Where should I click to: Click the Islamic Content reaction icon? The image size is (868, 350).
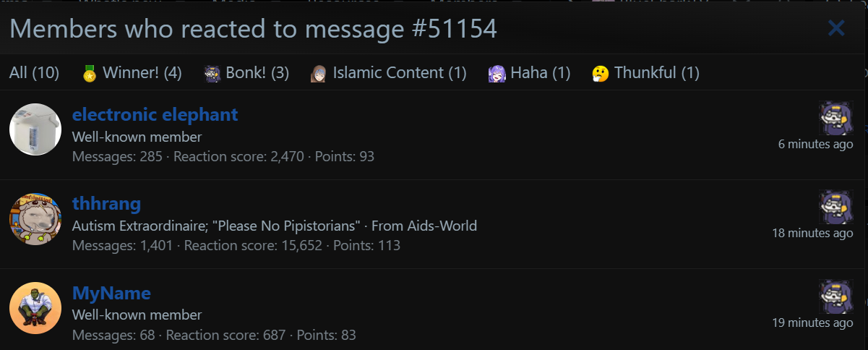coord(319,73)
